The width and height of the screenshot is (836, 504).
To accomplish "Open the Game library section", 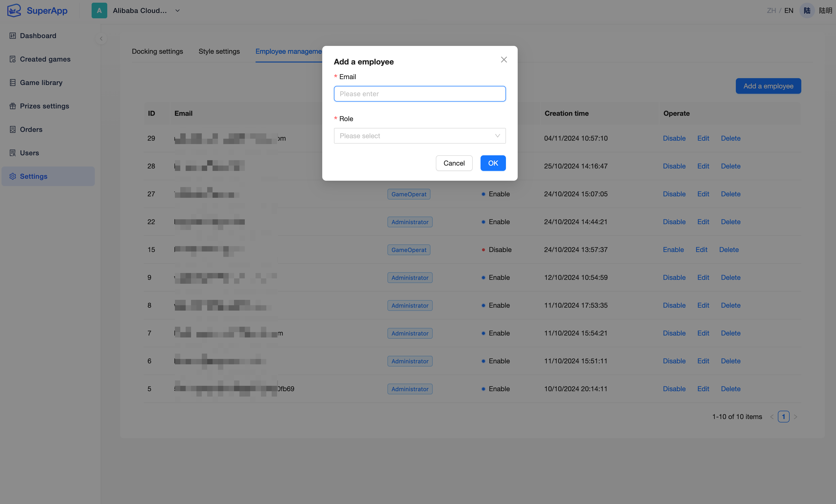I will (41, 83).
